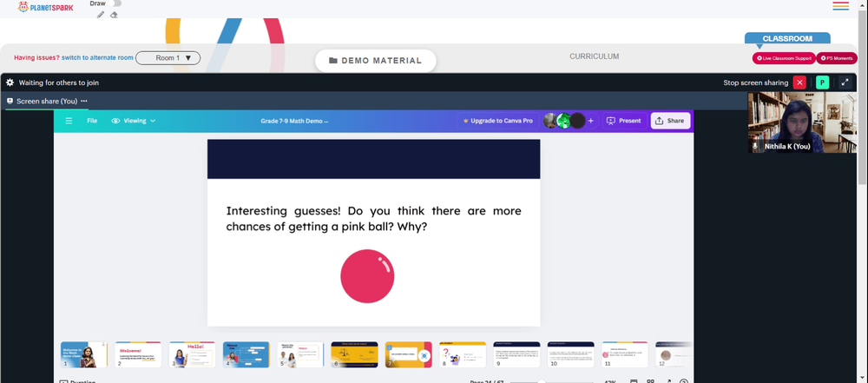Expand the Viewing mode dropdown
The image size is (868, 383).
(134, 121)
